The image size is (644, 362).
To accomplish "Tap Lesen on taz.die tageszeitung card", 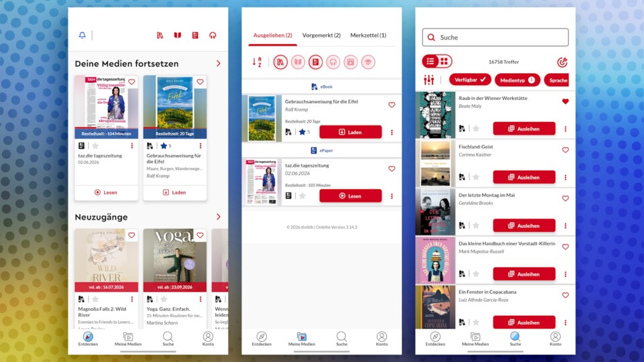I will pos(106,192).
